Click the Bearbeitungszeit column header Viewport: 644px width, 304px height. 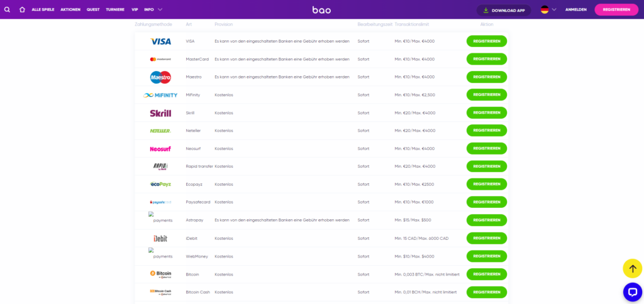pyautogui.click(x=375, y=24)
